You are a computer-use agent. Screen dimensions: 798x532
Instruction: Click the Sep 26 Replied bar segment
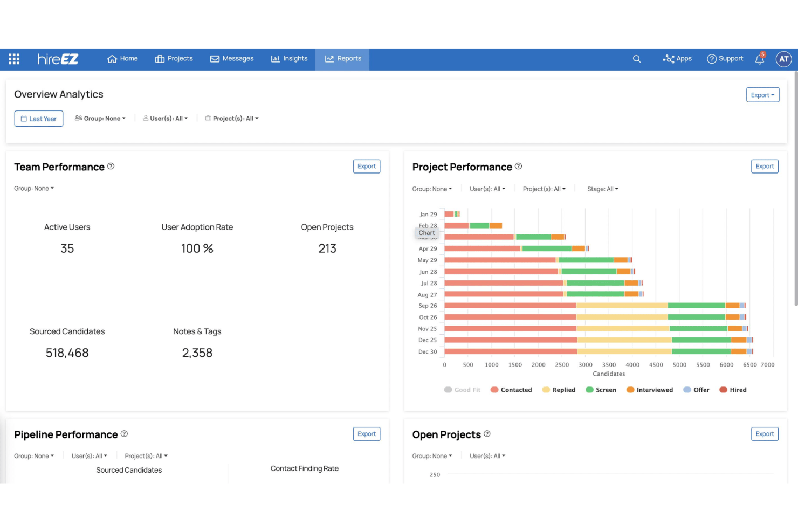[x=622, y=306]
